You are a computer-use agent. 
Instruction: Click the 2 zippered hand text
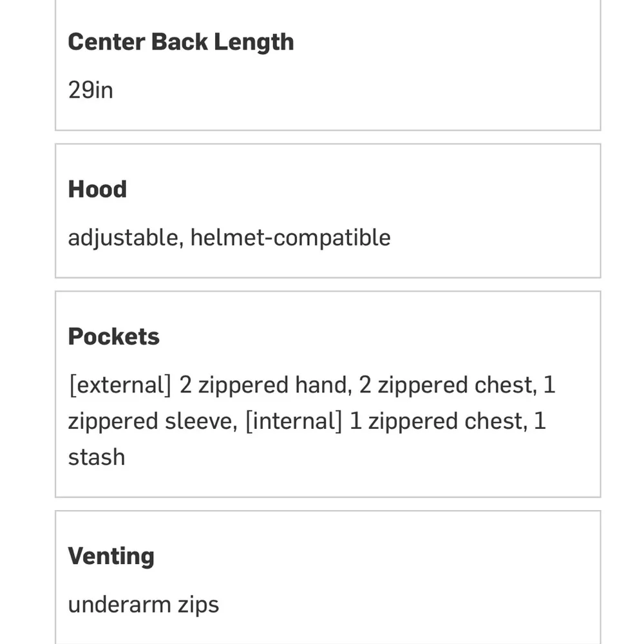pyautogui.click(x=266, y=385)
